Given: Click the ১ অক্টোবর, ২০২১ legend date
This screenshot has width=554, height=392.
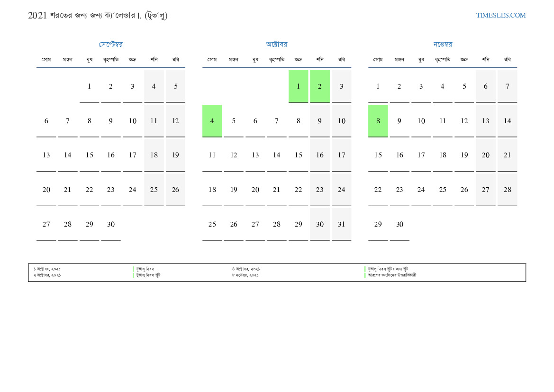Looking at the screenshot, I should point(47,269).
